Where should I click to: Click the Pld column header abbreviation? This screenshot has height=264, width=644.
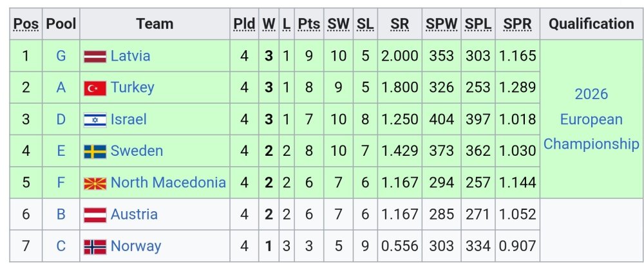244,24
